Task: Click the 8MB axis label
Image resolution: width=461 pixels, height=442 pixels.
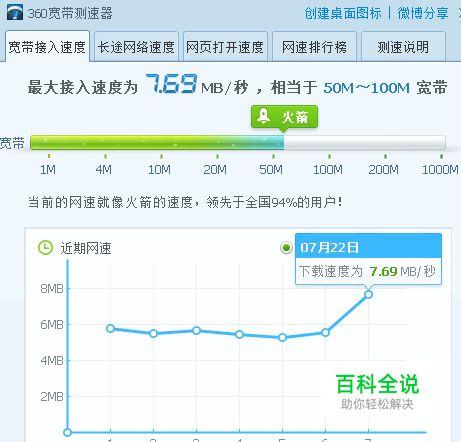Action: [52, 288]
